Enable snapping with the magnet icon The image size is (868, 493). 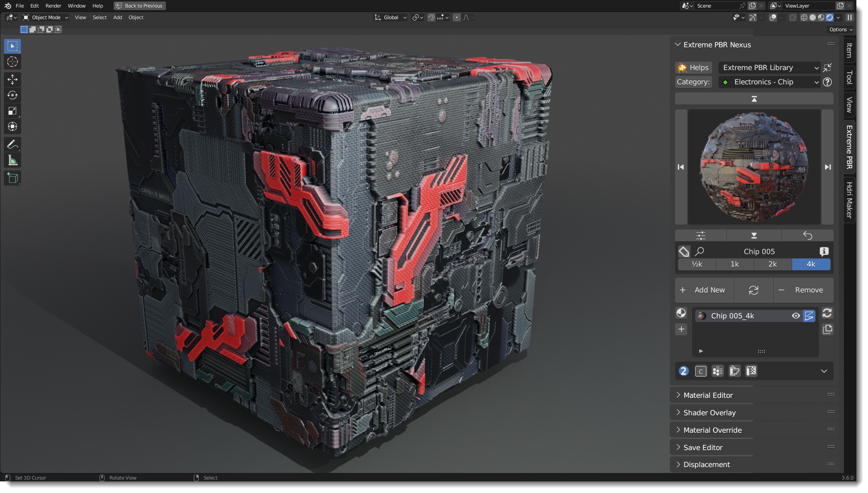pyautogui.click(x=431, y=17)
